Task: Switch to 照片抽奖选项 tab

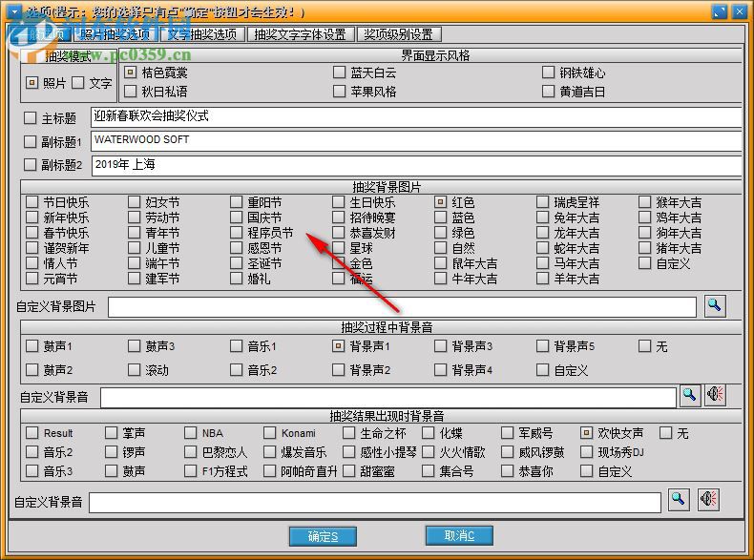Action: pyautogui.click(x=115, y=34)
